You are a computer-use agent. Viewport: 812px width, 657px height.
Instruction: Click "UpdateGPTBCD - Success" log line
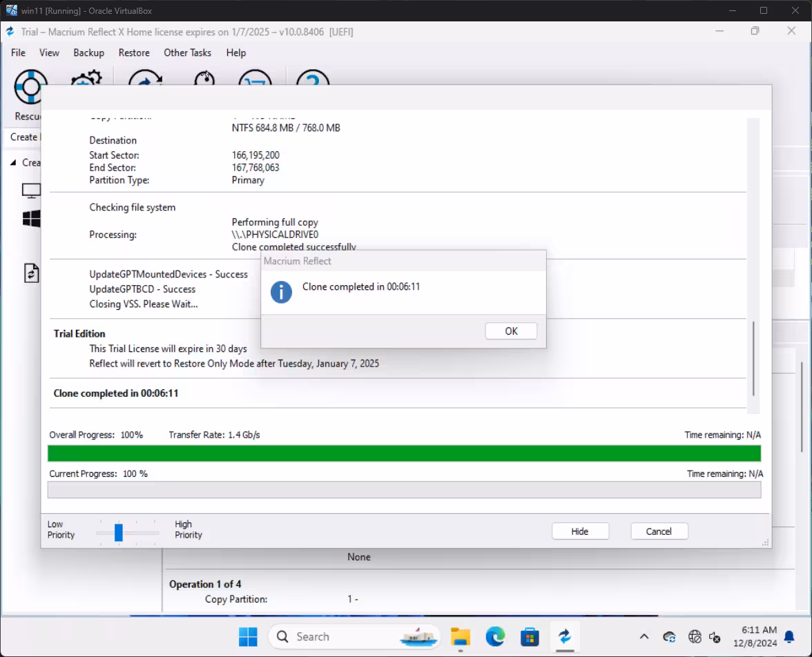tap(142, 289)
